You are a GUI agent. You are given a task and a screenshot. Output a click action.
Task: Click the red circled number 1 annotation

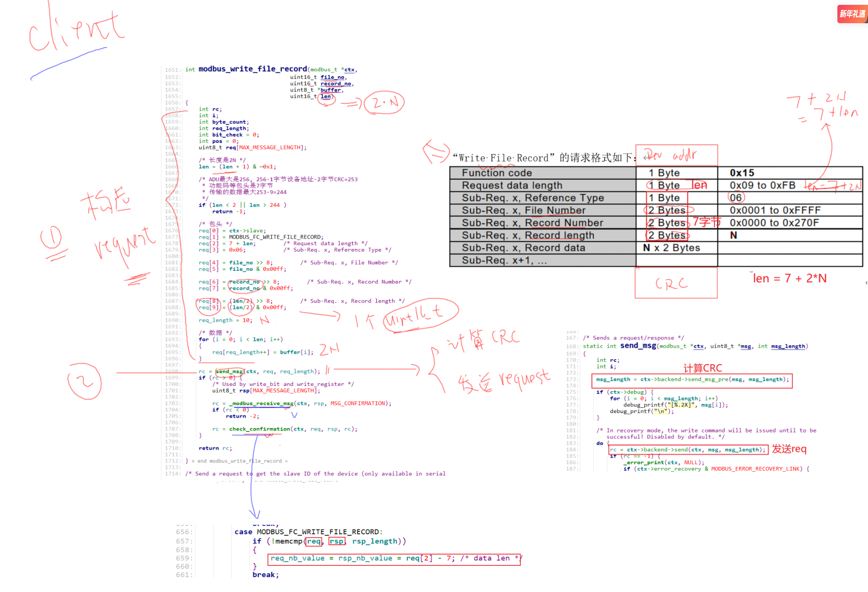point(51,238)
